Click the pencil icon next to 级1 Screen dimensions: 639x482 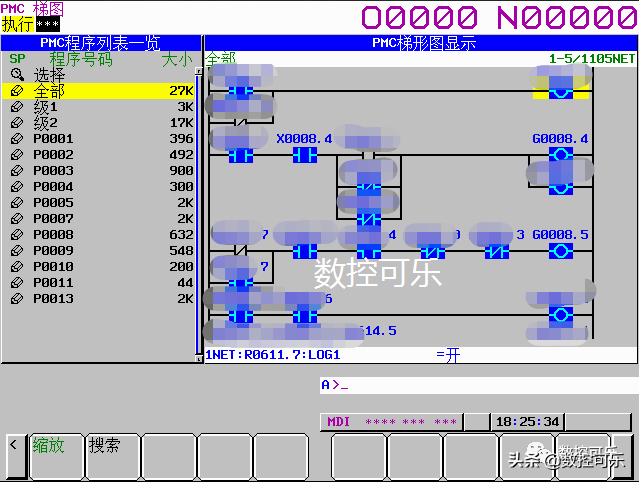tap(17, 107)
